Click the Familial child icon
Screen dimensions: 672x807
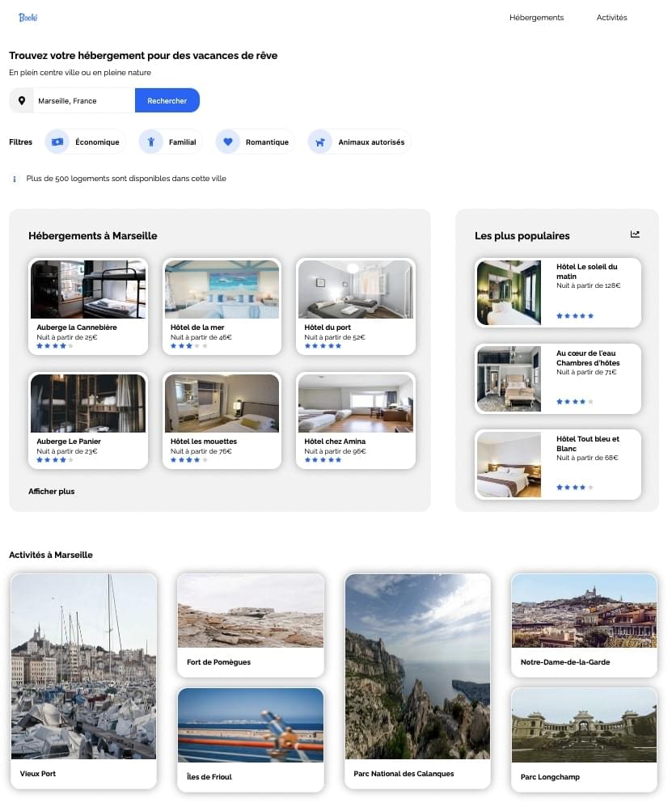click(151, 142)
